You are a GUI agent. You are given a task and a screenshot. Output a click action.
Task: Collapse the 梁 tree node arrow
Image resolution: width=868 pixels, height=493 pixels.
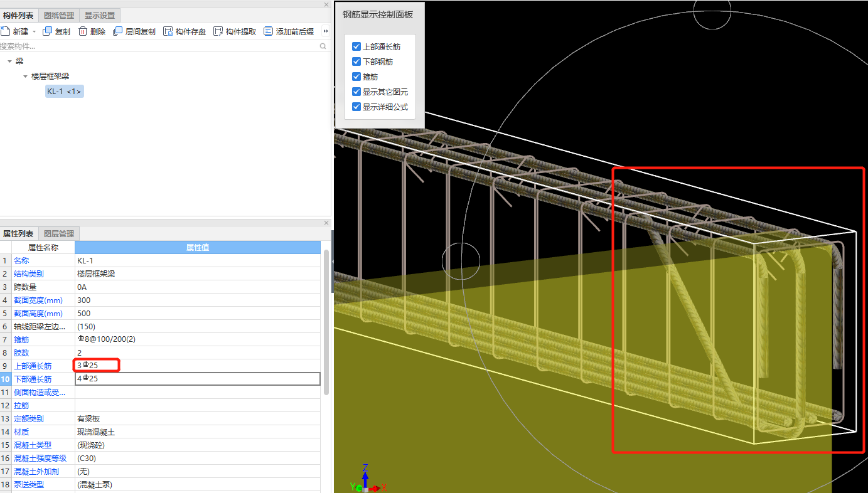point(9,61)
